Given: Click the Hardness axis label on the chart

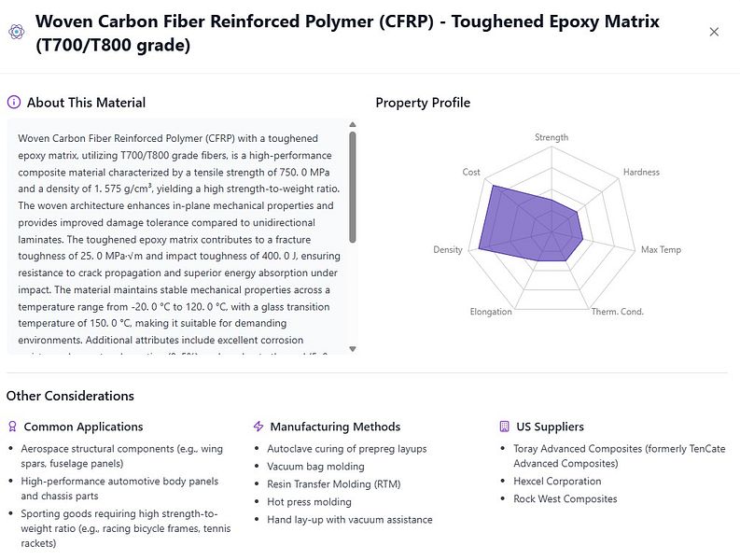Looking at the screenshot, I should pos(641,172).
